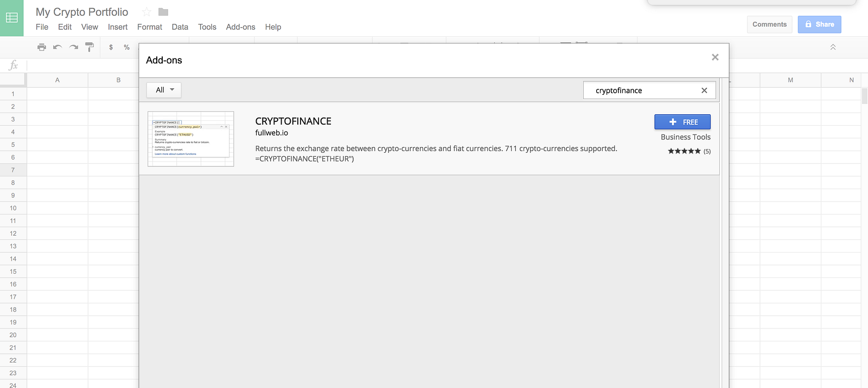The height and width of the screenshot is (388, 868).
Task: Open the Tools menu
Action: pyautogui.click(x=207, y=27)
